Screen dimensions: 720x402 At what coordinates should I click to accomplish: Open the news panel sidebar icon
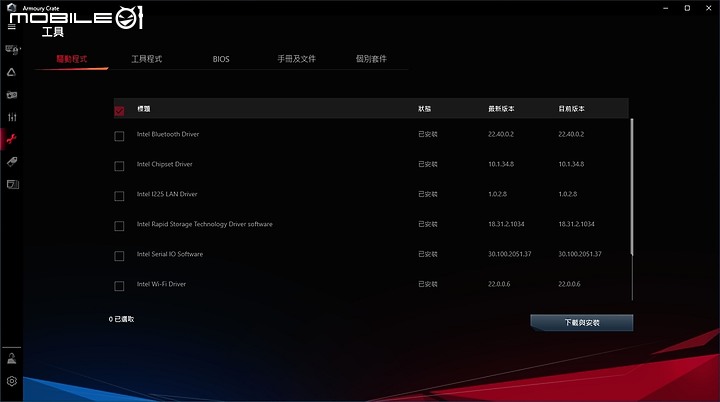(x=12, y=184)
